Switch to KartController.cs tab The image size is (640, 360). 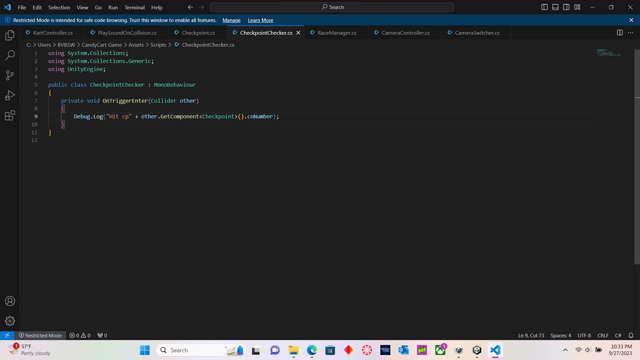53,33
